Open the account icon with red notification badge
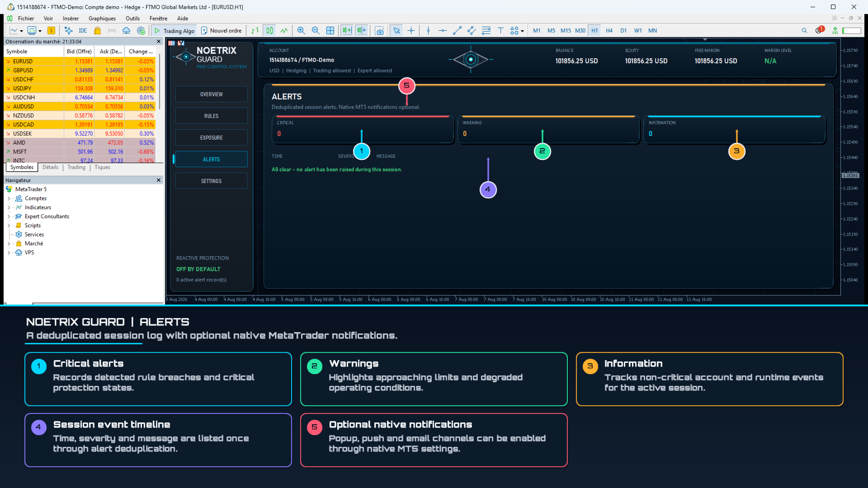Viewport: 868px width, 488px height. (x=820, y=30)
